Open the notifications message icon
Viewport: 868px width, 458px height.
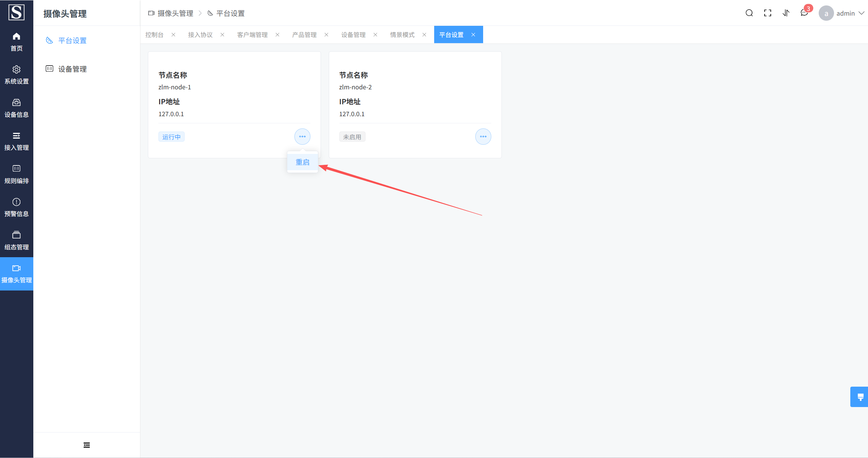[x=804, y=13]
